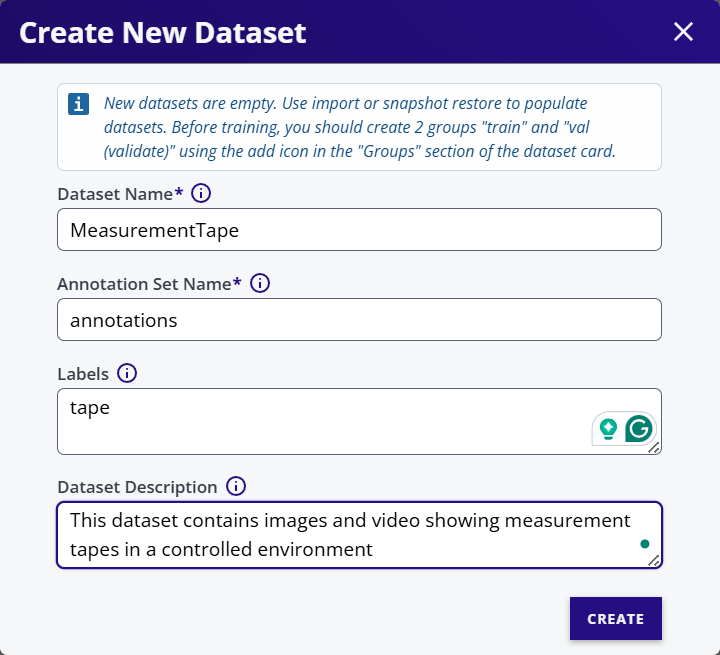This screenshot has width=720, height=655.
Task: Click the Labels info icon
Action: click(x=127, y=373)
